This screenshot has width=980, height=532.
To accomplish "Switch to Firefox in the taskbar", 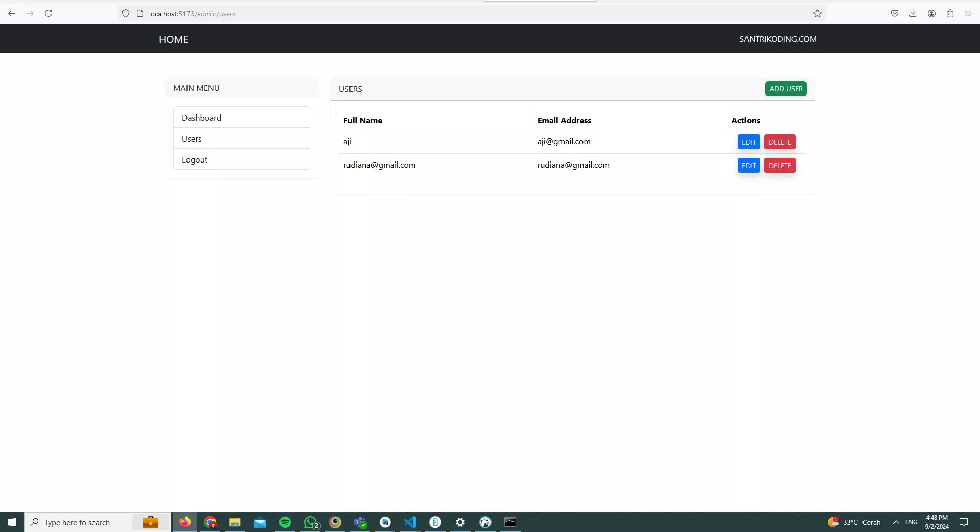I will [184, 522].
